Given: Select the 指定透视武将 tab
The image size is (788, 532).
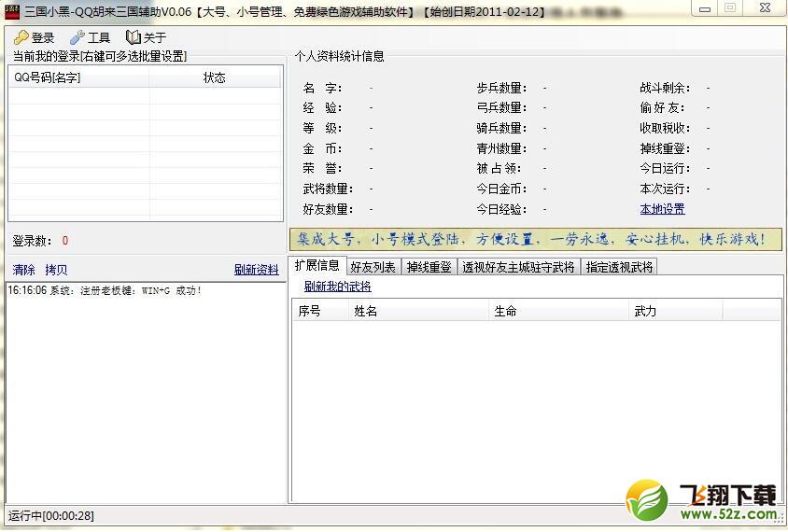Looking at the screenshot, I should click(619, 267).
